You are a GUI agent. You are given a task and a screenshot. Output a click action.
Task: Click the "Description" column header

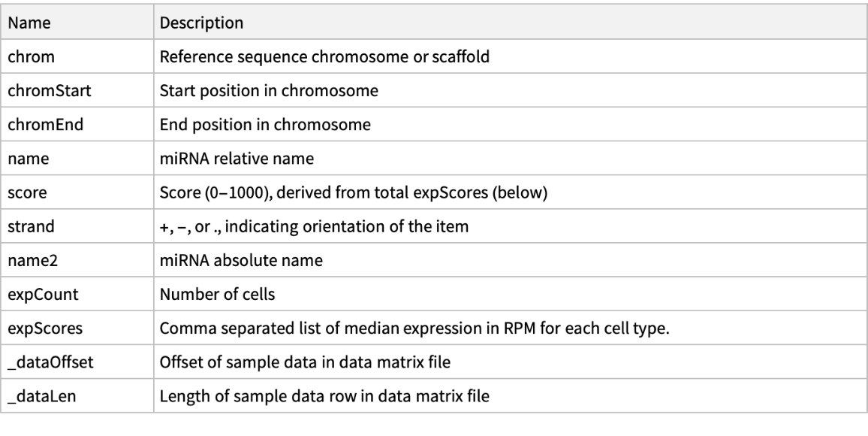point(201,23)
